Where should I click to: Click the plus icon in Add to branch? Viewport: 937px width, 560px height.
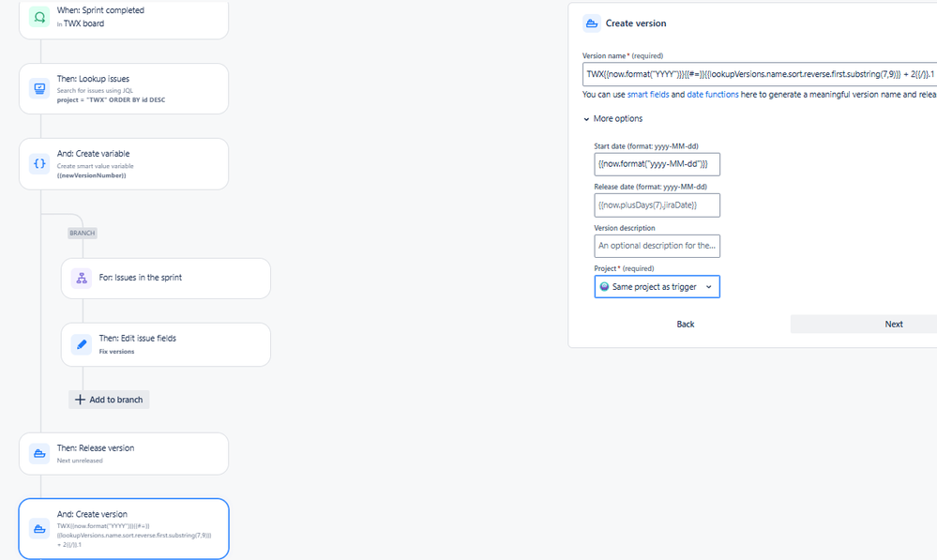tap(80, 400)
